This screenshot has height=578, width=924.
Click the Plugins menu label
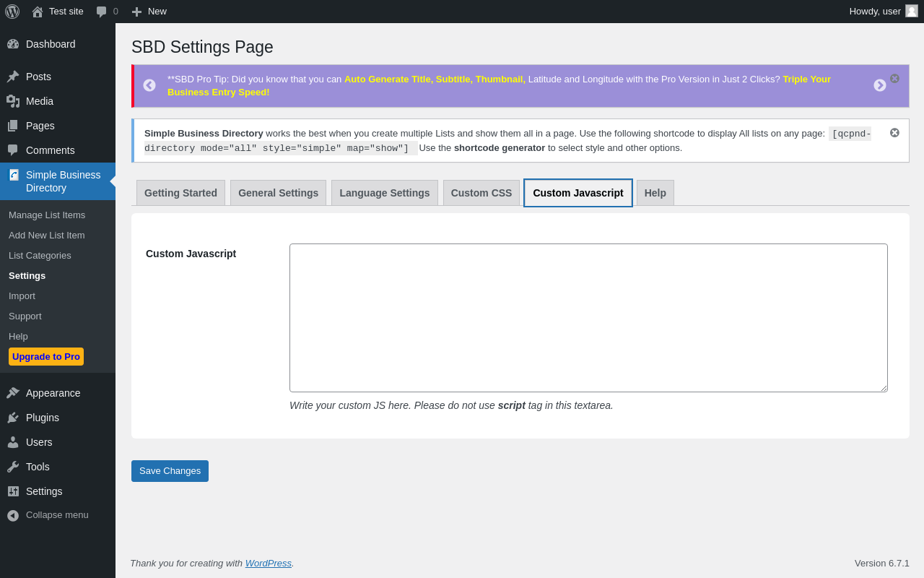click(x=43, y=418)
